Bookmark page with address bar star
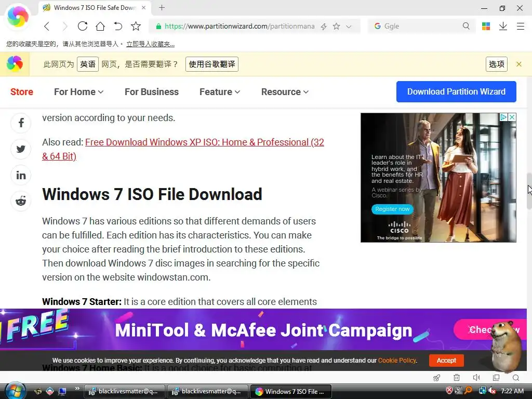The image size is (532, 399). [336, 26]
